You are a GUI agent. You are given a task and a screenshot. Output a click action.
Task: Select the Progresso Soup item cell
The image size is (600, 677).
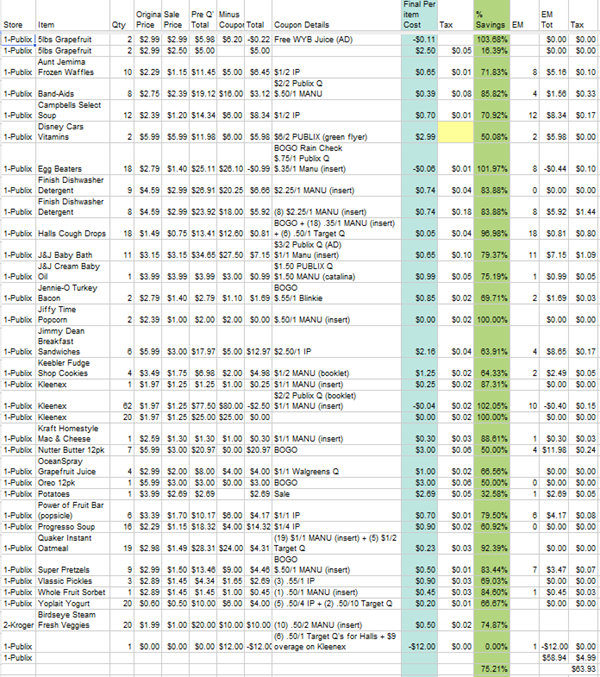point(73,527)
